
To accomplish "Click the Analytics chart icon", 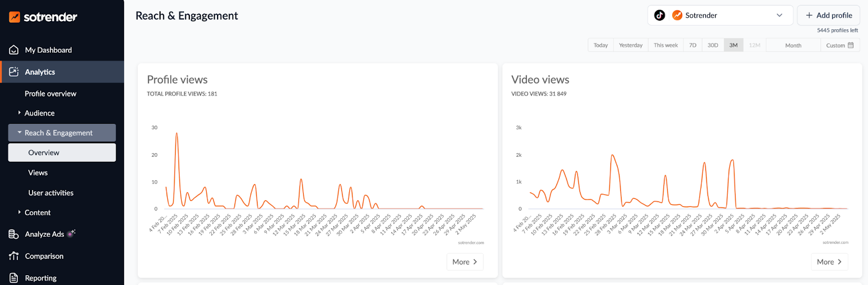I will 14,72.
